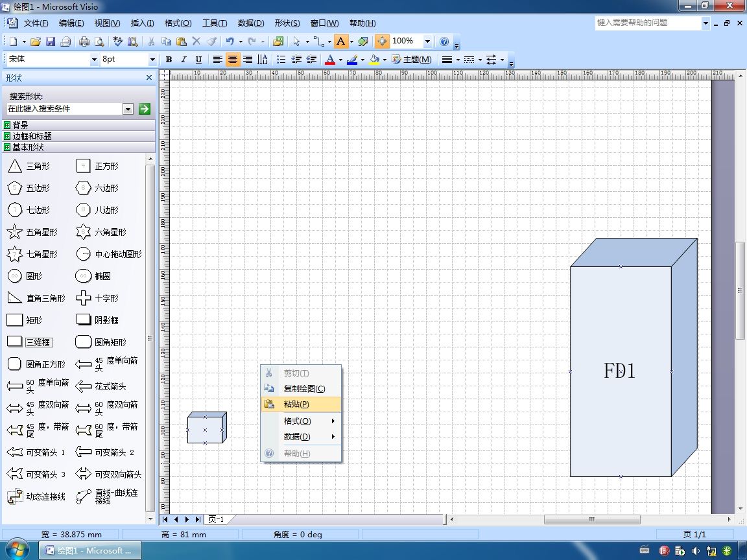Open the font name dropdown 宋体
Screen dimensions: 747x560
94,60
